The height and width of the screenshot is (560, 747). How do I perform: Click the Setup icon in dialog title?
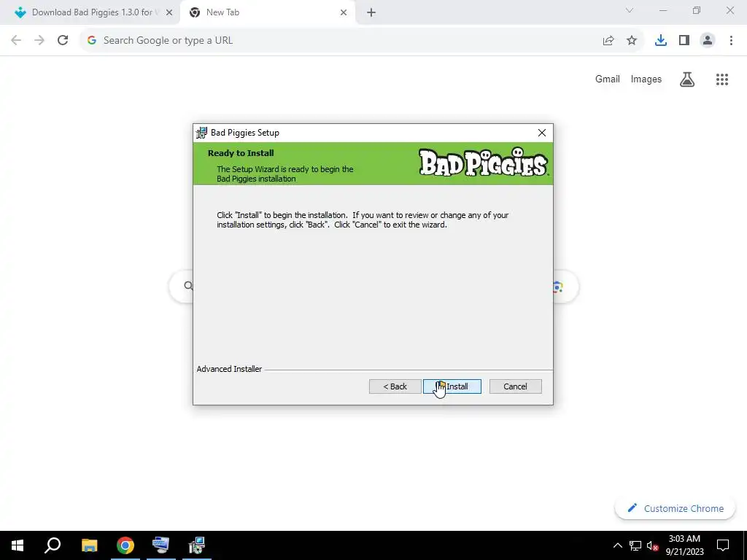pos(202,133)
